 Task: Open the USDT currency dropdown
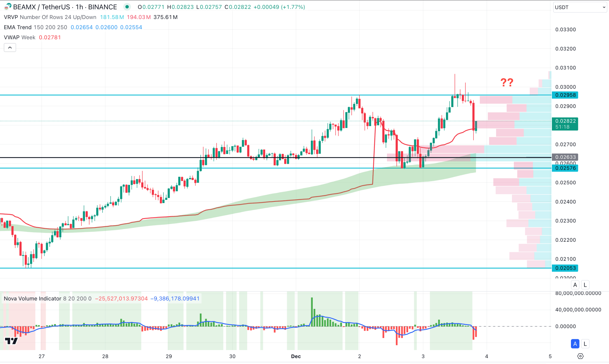click(580, 7)
